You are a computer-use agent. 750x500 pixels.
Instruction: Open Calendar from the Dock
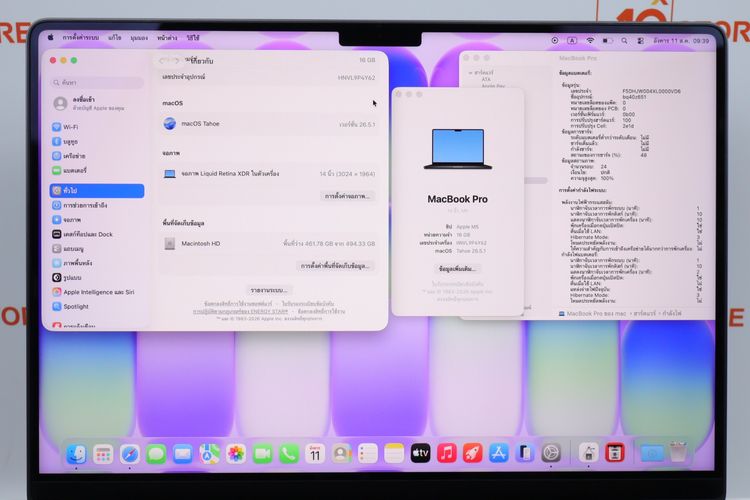[x=315, y=454]
